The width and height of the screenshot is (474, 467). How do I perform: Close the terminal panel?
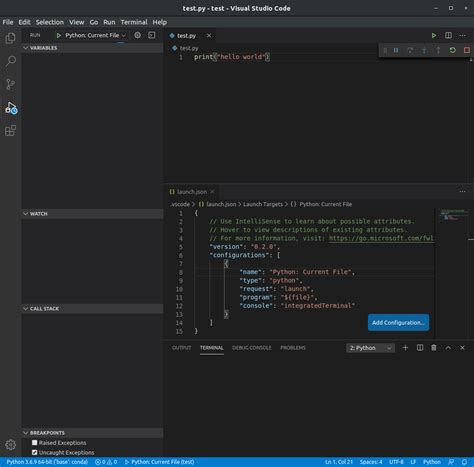(462, 348)
